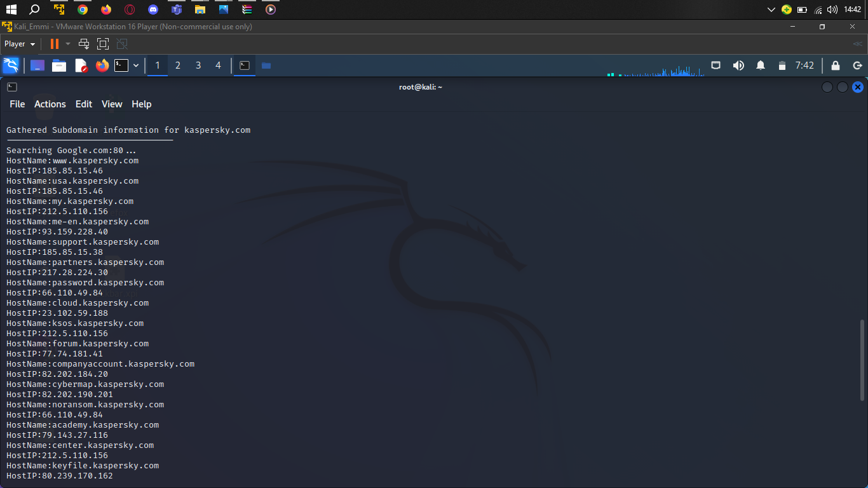The height and width of the screenshot is (488, 868).
Task: Click text 'HostIP:80.239.170.162'
Action: point(60,476)
